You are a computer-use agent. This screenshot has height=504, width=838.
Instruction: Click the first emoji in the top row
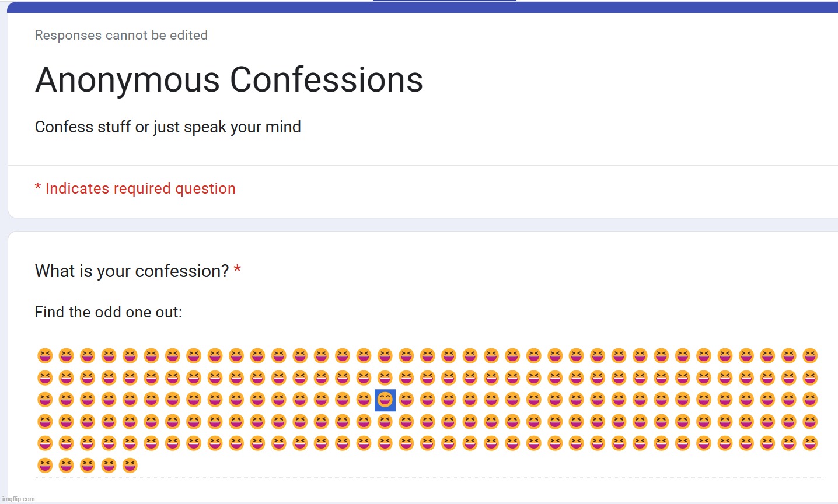(45, 356)
